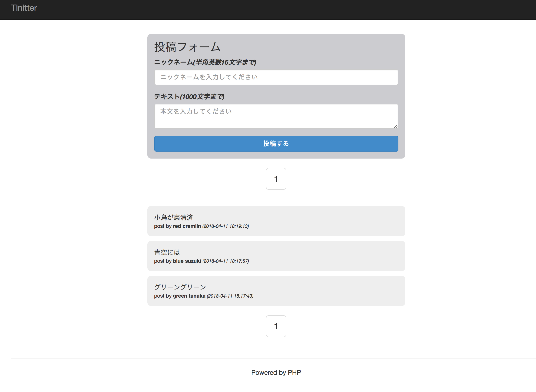Select author name red cremlin
Screen dimensions: 536x392
pyautogui.click(x=187, y=226)
